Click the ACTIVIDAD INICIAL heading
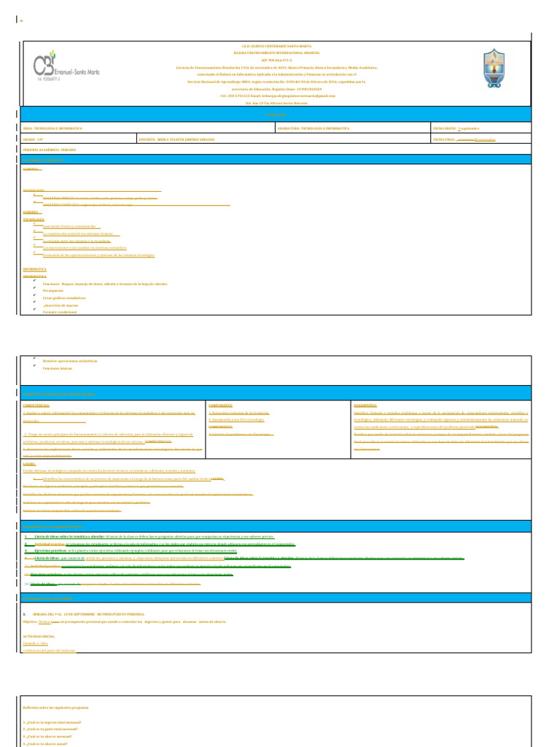This screenshot has height=747, width=560. coord(39,636)
